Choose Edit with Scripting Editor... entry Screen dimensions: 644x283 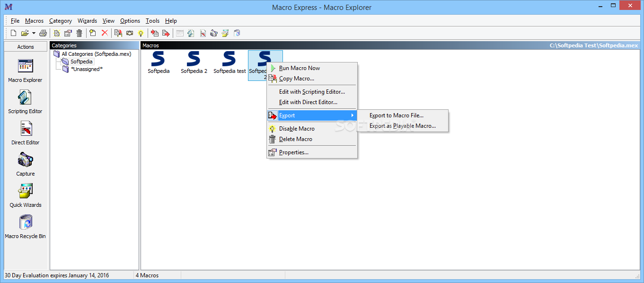tap(312, 92)
